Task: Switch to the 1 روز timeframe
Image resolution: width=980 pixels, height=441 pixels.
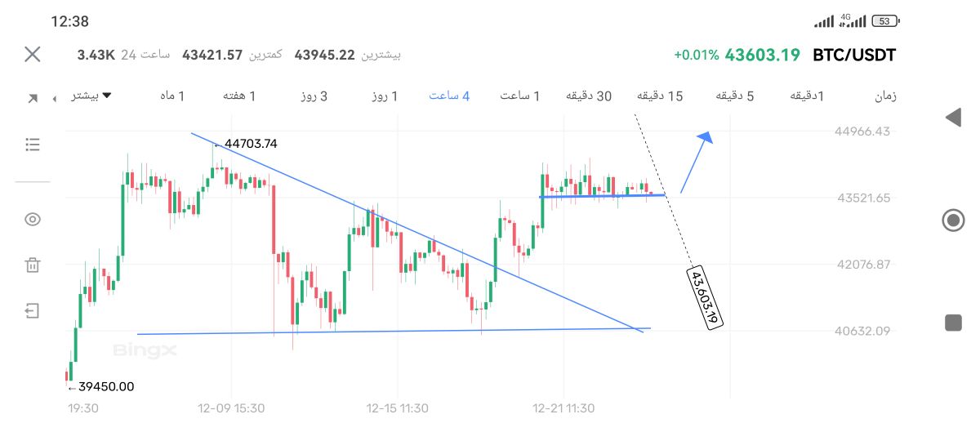Action: (384, 96)
